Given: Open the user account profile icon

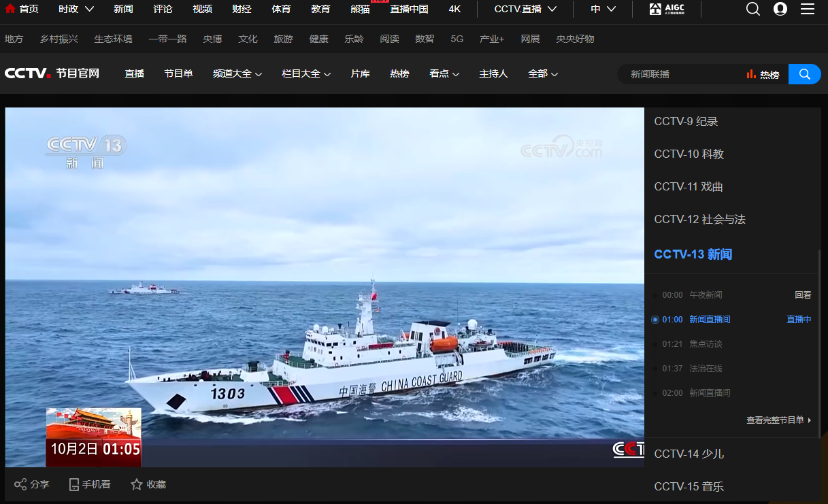Looking at the screenshot, I should pyautogui.click(x=780, y=9).
